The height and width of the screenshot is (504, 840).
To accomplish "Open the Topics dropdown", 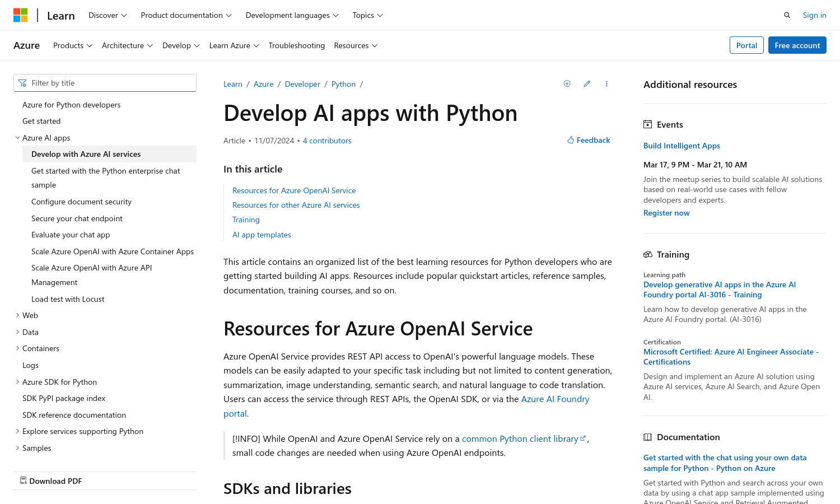I will pos(367,15).
